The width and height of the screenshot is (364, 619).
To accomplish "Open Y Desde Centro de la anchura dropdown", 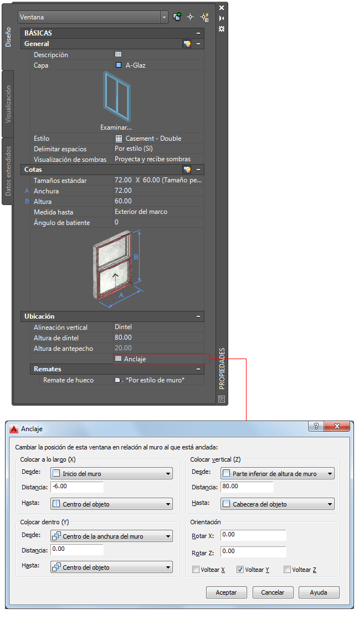I will point(112,536).
